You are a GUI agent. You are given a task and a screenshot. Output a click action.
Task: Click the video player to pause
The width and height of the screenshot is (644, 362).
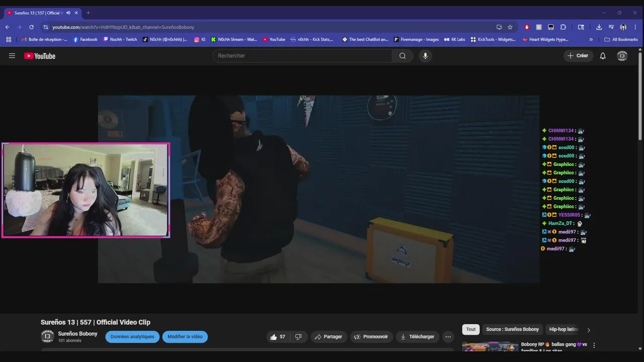318,189
